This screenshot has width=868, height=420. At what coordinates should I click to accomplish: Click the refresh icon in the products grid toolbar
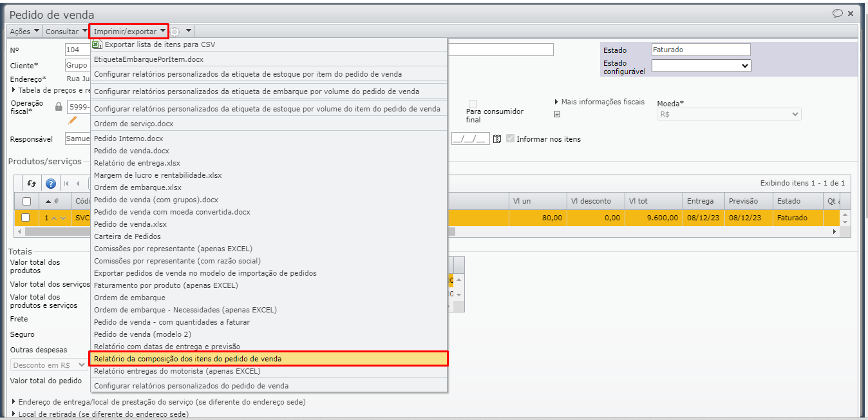pos(31,184)
